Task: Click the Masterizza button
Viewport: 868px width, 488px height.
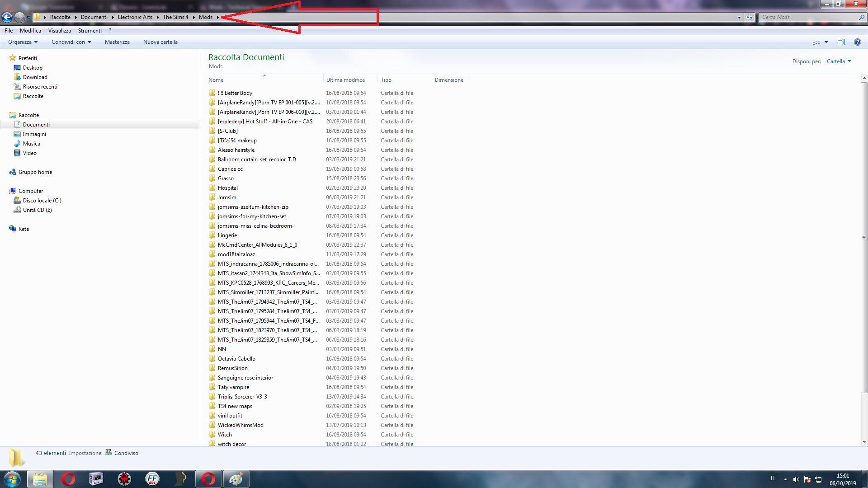Action: tap(117, 42)
